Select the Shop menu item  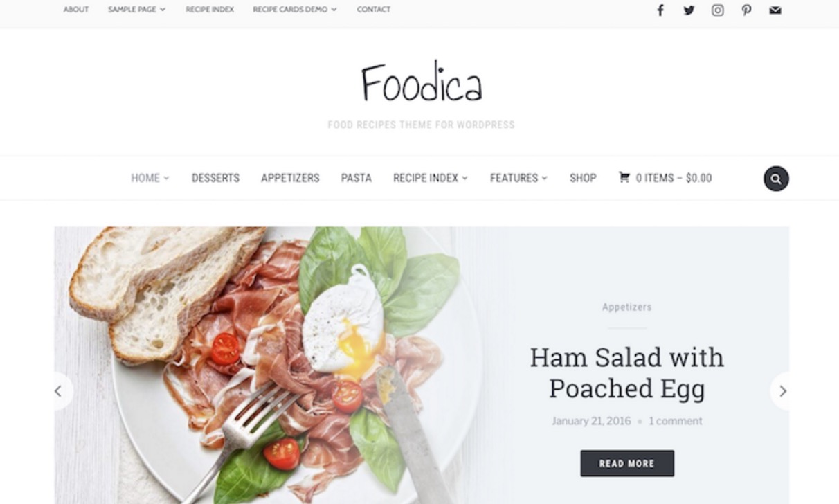(x=583, y=178)
